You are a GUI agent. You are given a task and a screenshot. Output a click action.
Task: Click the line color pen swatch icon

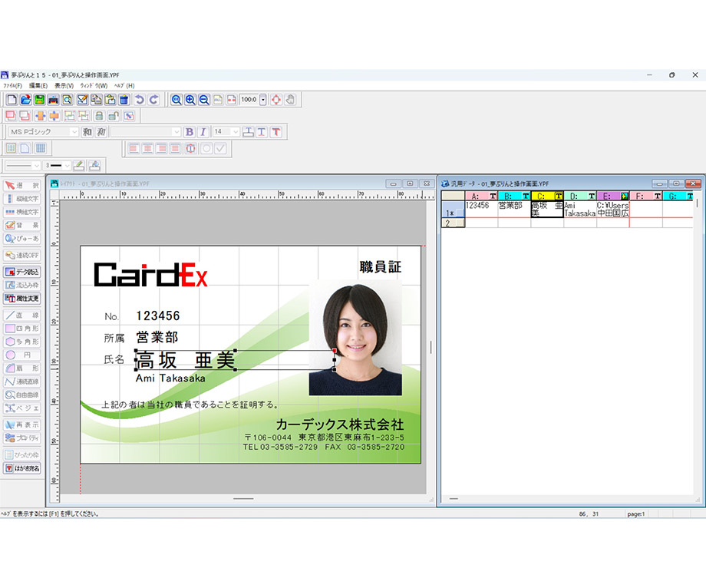pyautogui.click(x=78, y=165)
